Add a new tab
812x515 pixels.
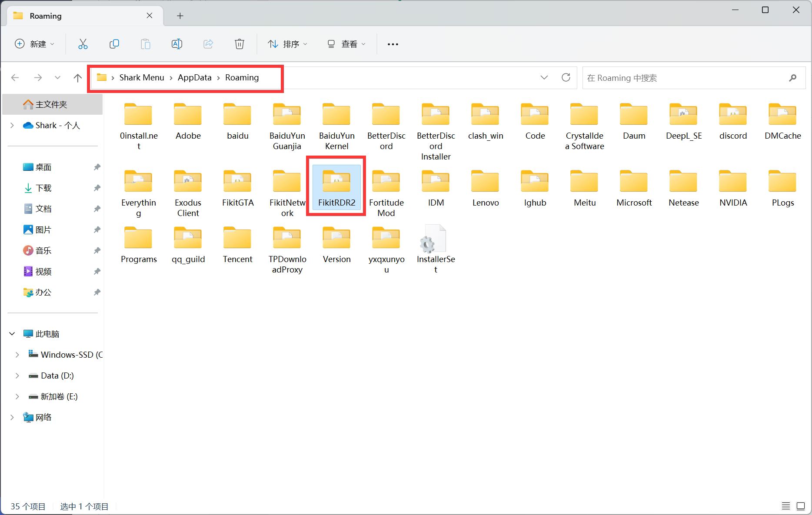180,16
